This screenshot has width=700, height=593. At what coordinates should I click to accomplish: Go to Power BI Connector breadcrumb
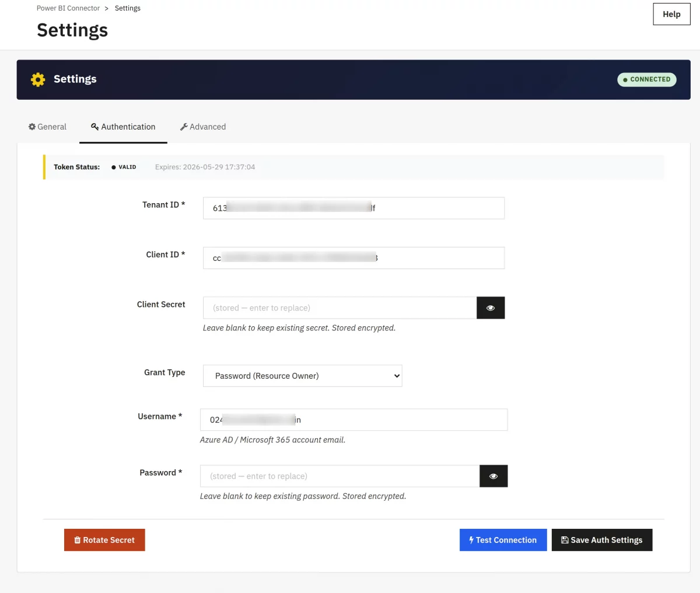[x=68, y=8]
